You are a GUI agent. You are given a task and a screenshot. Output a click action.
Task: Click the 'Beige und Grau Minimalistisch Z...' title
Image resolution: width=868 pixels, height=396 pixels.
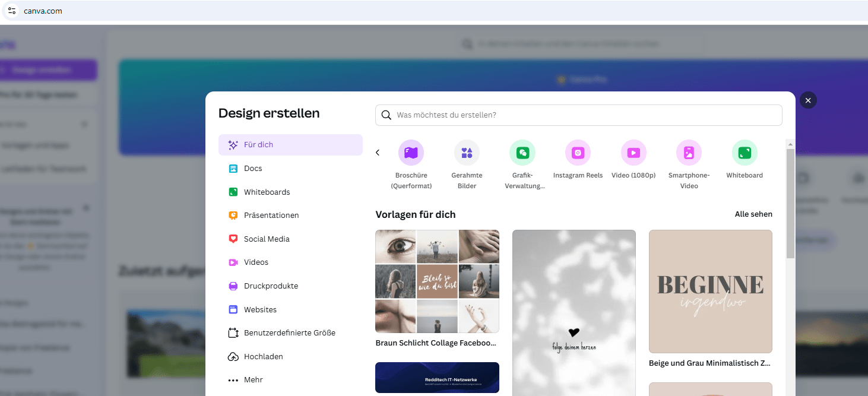point(709,363)
